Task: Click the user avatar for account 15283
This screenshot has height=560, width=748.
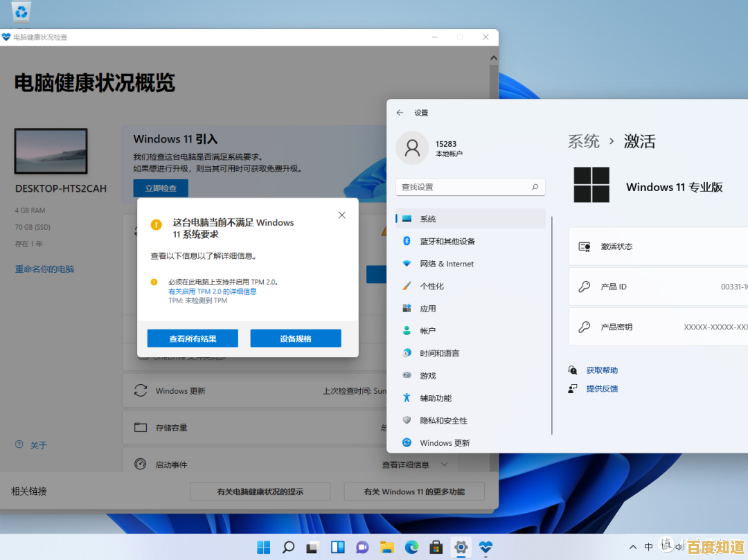Action: point(412,147)
